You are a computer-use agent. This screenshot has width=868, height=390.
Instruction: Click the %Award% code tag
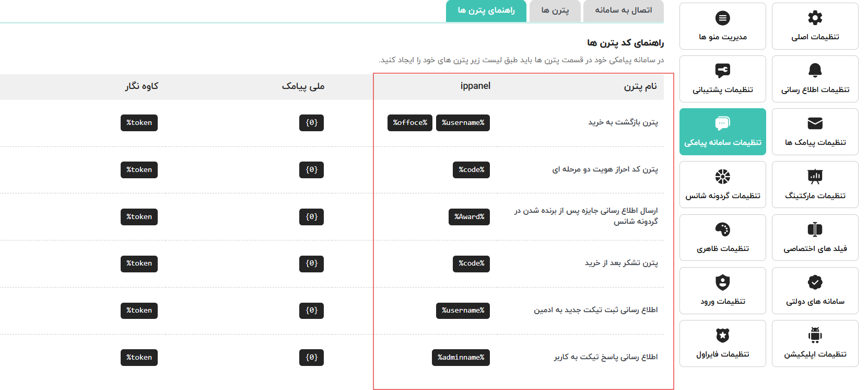(x=469, y=217)
